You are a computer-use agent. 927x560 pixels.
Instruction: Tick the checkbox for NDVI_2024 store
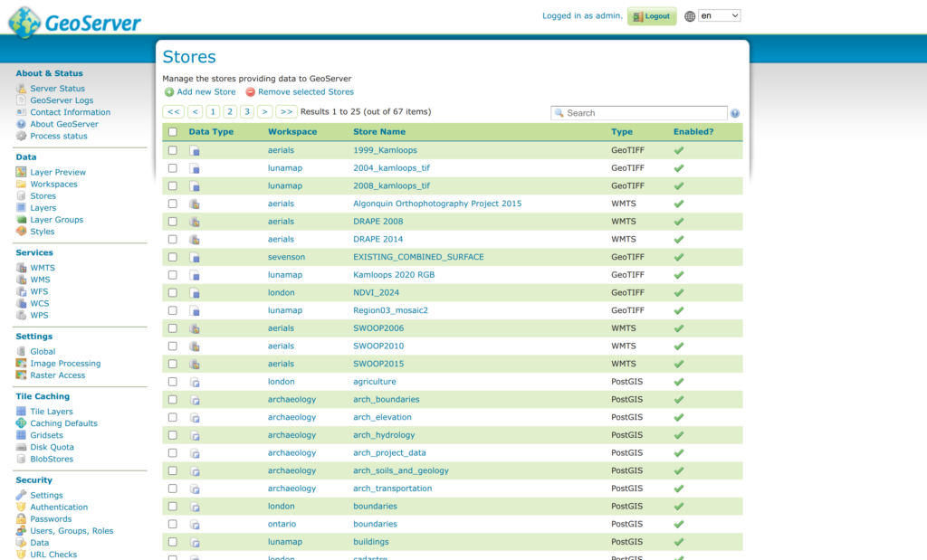point(173,293)
